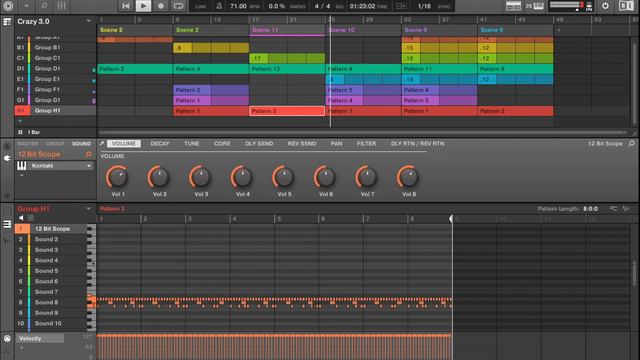This screenshot has width=640, height=360.
Task: Open the TUNE parameter page
Action: (x=192, y=144)
